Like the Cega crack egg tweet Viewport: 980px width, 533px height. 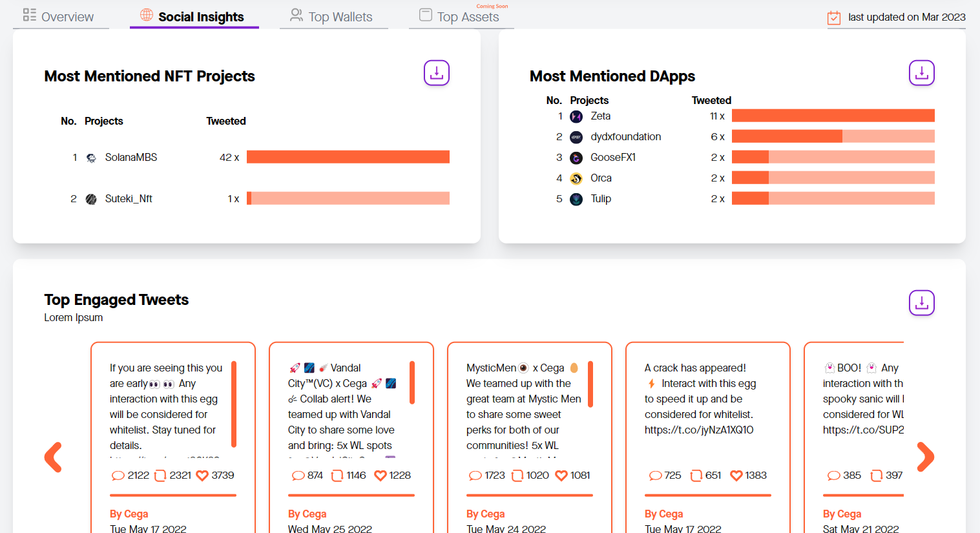(x=736, y=475)
